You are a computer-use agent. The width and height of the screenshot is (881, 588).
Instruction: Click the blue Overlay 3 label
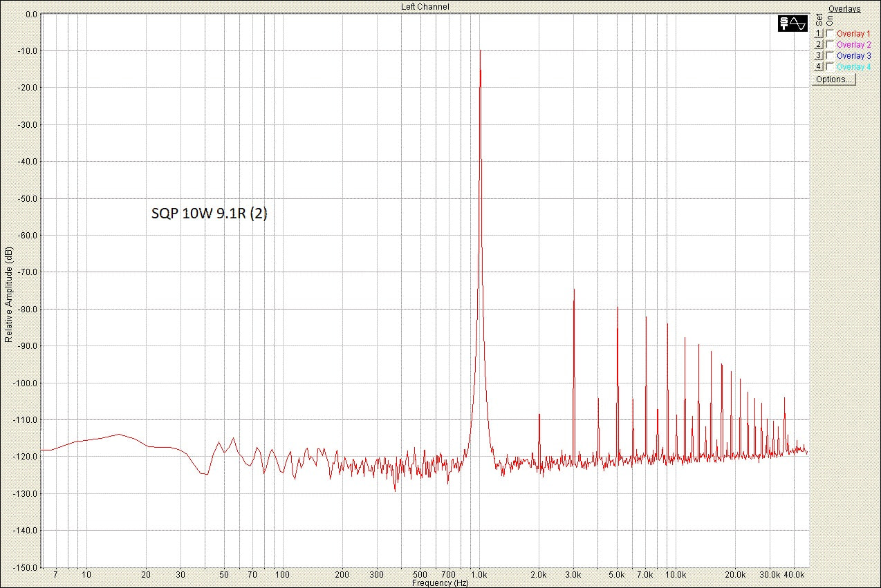click(x=853, y=55)
